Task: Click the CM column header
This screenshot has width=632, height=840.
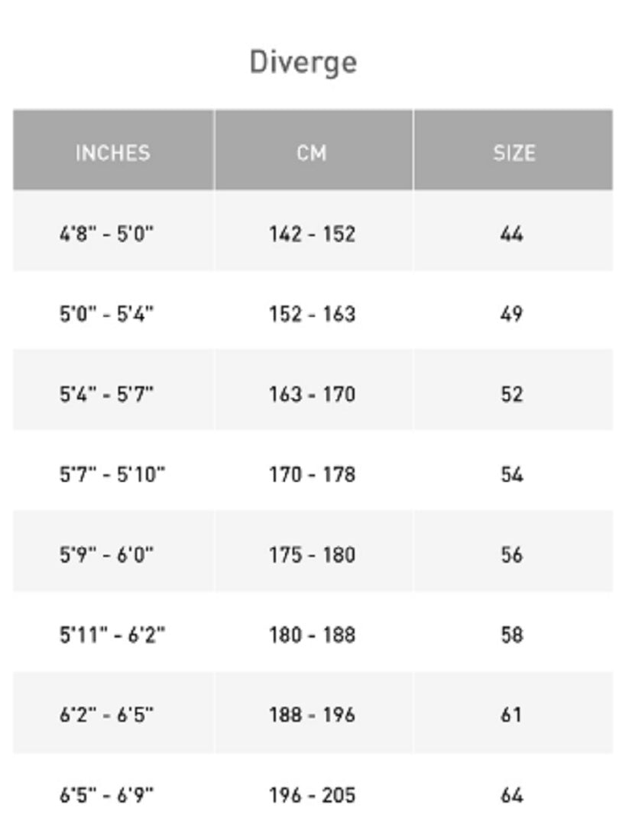Action: [x=312, y=153]
